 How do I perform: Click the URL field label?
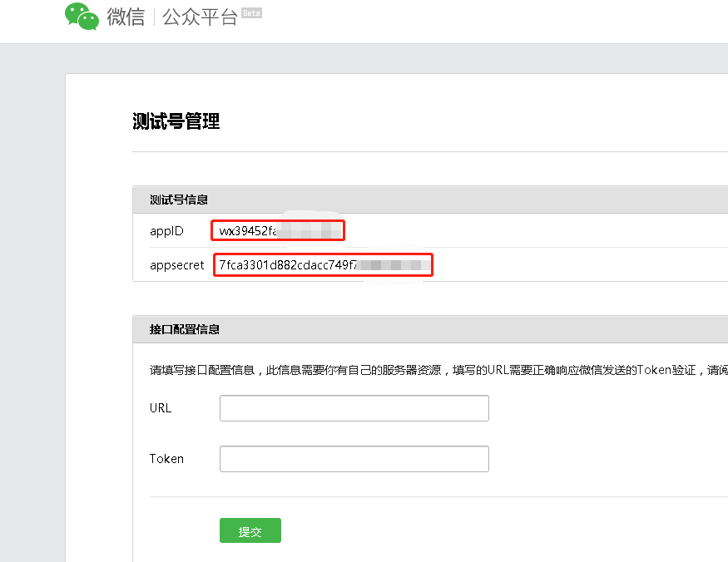coord(160,407)
